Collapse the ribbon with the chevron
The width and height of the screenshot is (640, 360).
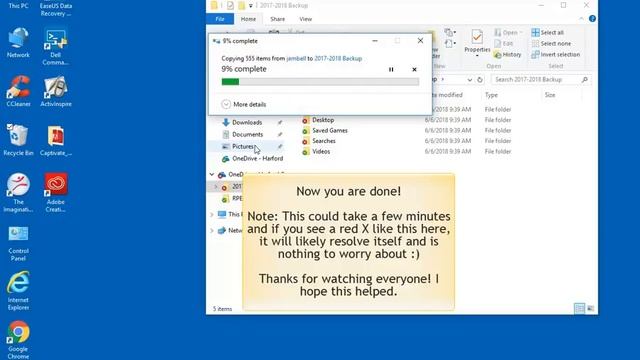(581, 19)
